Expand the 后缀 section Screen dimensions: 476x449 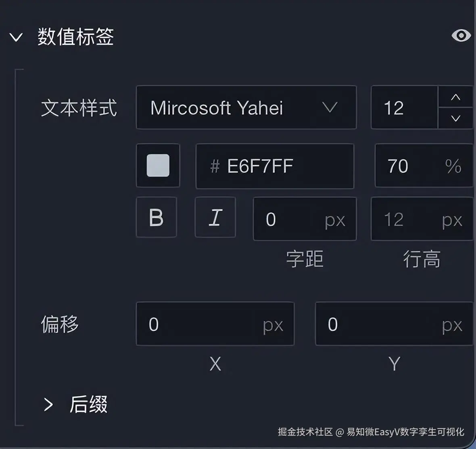(x=48, y=405)
